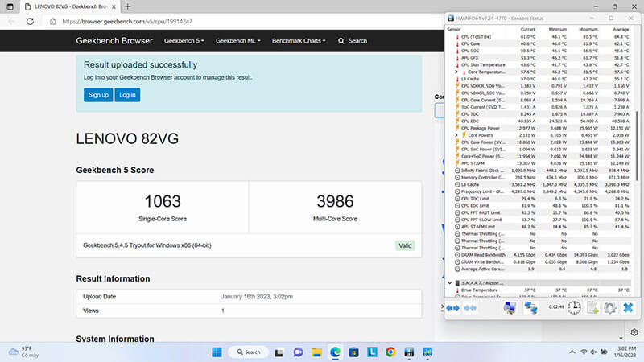Viewport: 644px width, 362px height.
Task: Open HWiNFO sensor settings gear
Action: click(610, 308)
